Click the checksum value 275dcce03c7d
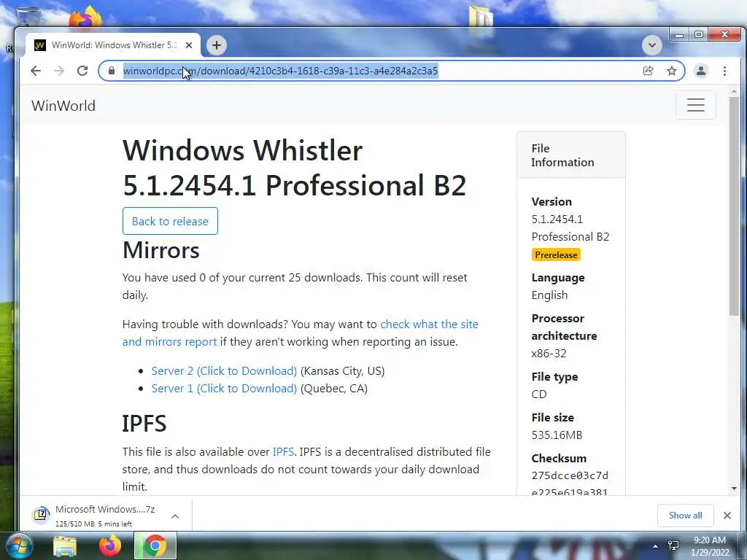The height and width of the screenshot is (560, 747). coord(570,475)
